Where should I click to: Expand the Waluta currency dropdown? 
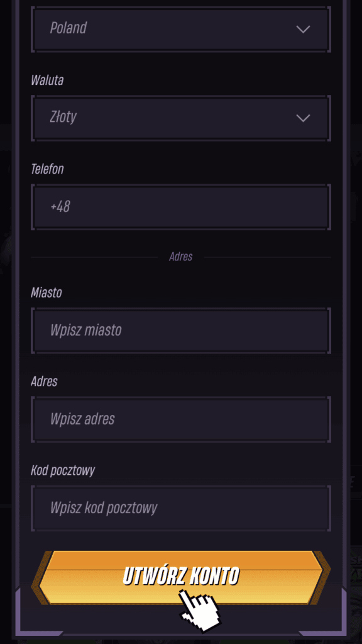(181, 118)
